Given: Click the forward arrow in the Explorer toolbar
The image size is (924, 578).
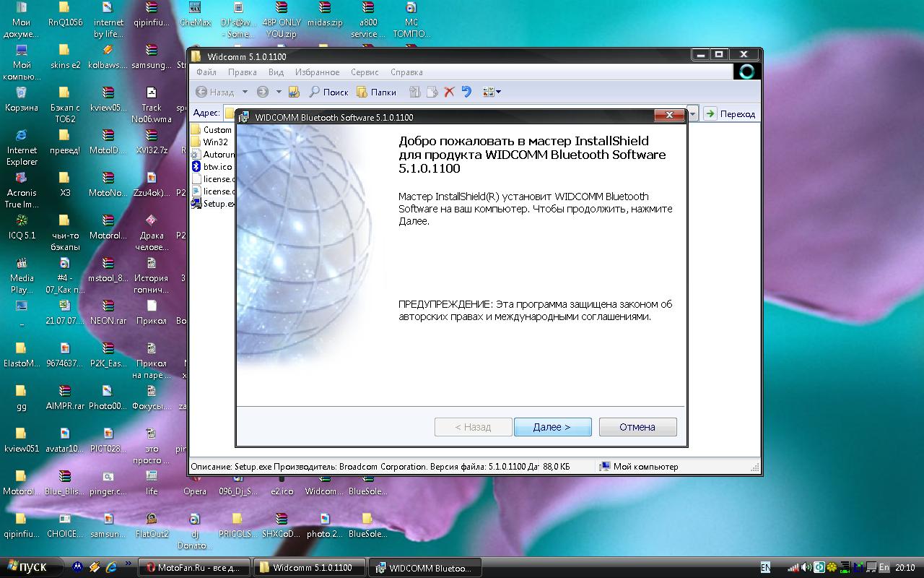Looking at the screenshot, I should (x=263, y=92).
